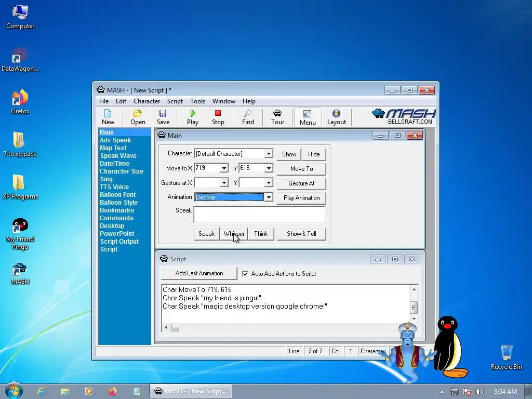Click the script horizontal scrollbar thumb

point(175,327)
